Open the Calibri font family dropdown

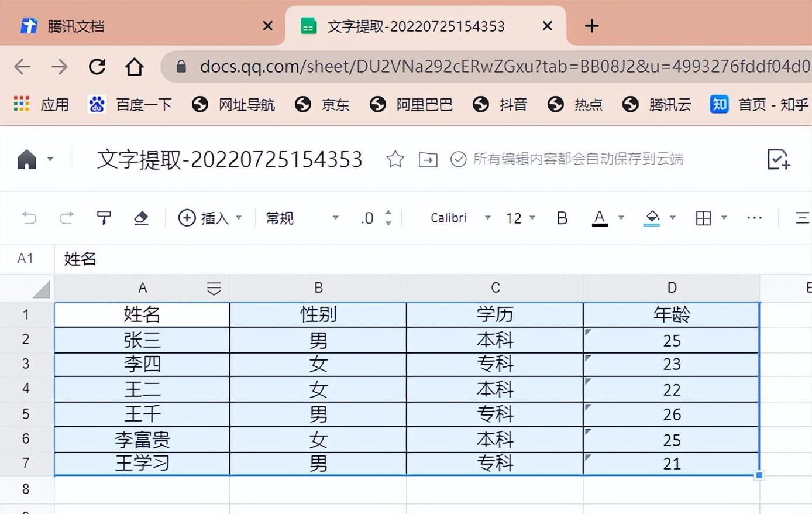[449, 218]
